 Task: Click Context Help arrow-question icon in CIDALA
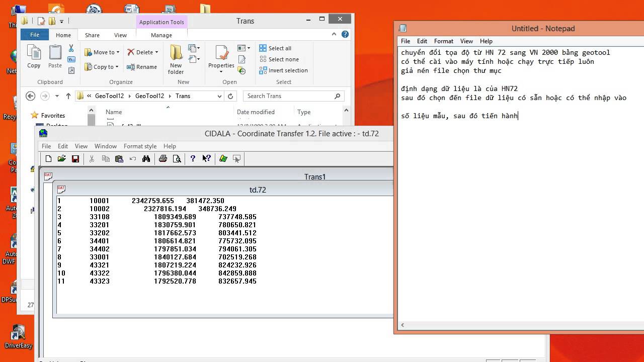tap(206, 159)
